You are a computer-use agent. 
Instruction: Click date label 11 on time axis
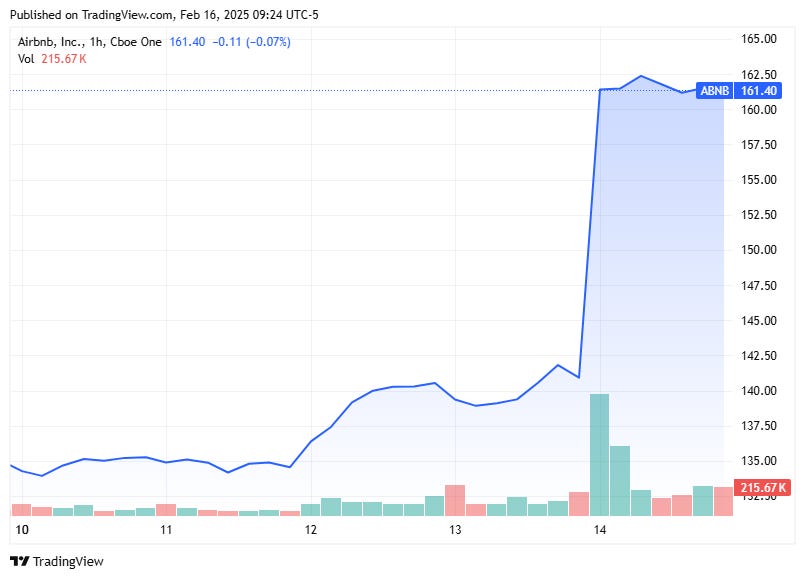coord(166,530)
